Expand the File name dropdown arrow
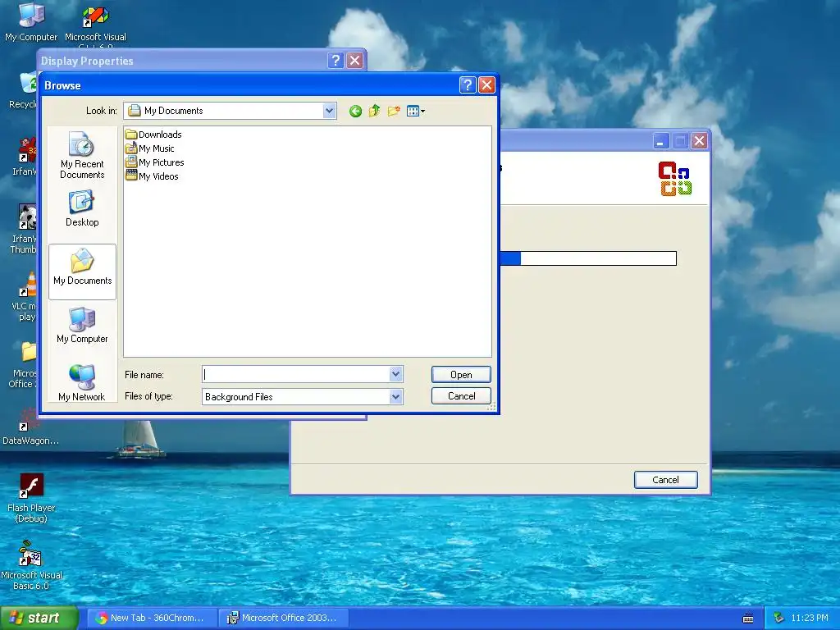The image size is (840, 630). (x=395, y=374)
